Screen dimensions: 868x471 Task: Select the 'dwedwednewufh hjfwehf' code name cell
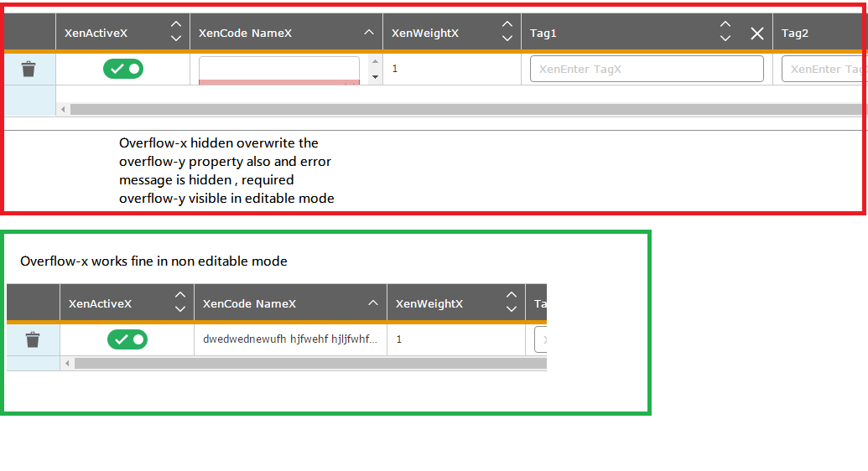point(290,339)
